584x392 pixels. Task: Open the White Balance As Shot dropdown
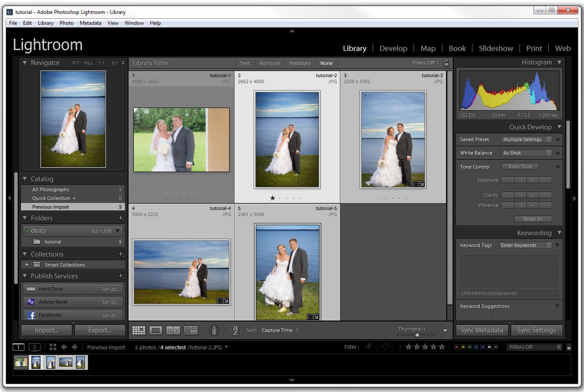tap(526, 152)
